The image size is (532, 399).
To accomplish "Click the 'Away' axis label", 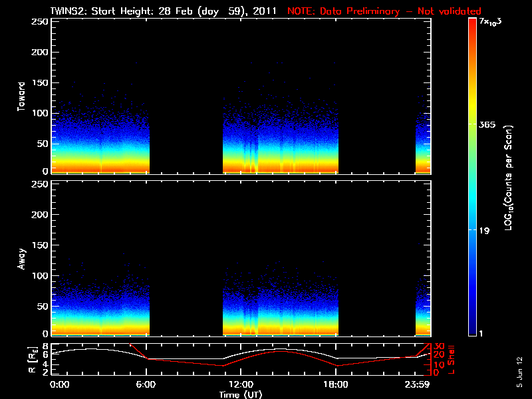I will pyautogui.click(x=21, y=259).
